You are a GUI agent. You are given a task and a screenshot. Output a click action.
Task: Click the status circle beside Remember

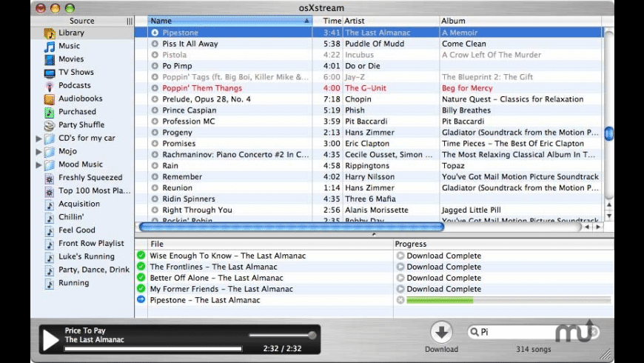pos(155,177)
